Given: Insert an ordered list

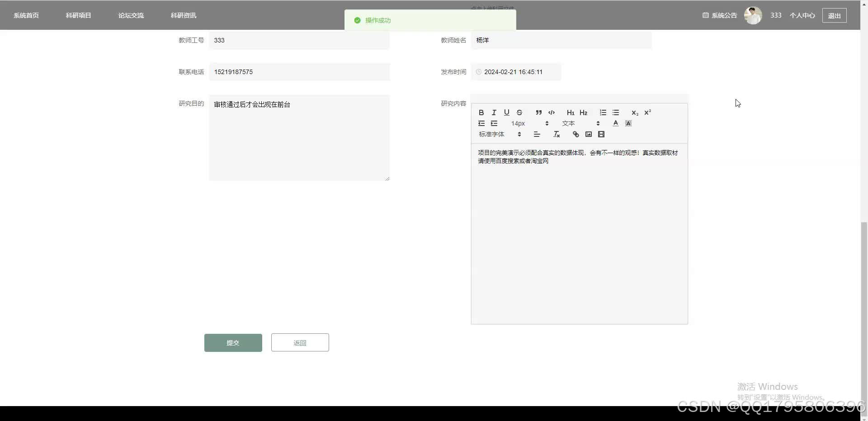Looking at the screenshot, I should pos(603,112).
